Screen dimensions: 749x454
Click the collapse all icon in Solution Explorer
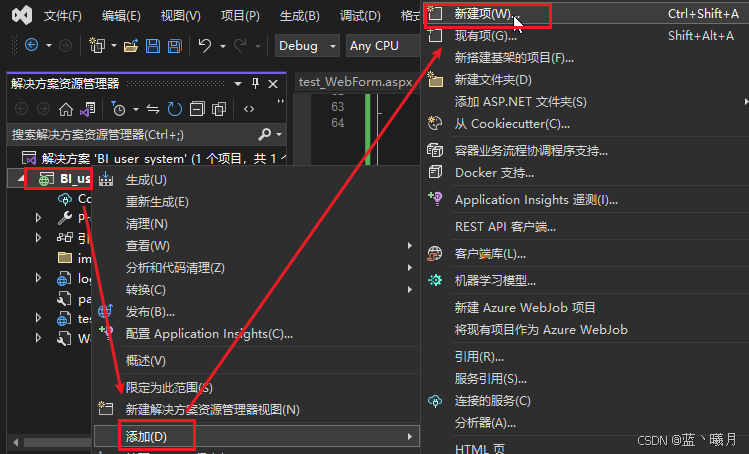pyautogui.click(x=197, y=109)
